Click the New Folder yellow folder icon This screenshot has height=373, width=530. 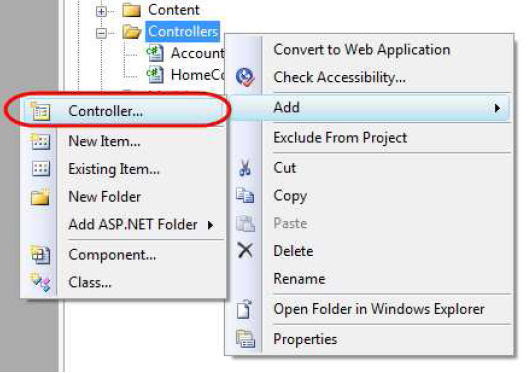coord(40,197)
